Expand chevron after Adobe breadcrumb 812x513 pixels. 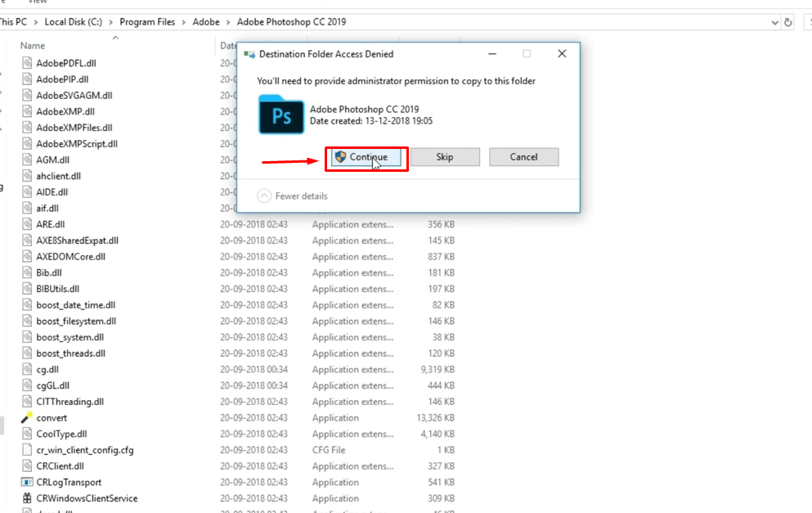[x=228, y=22]
